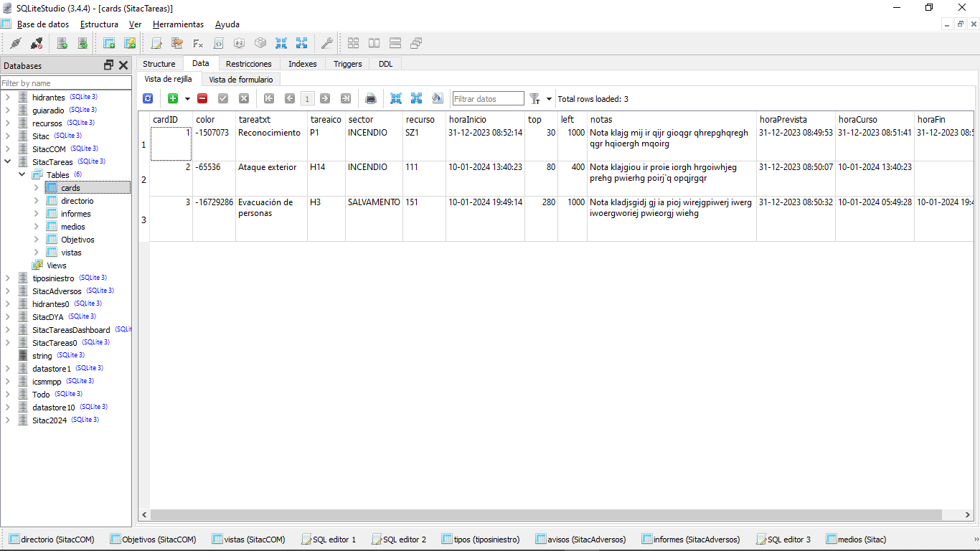Refresh the table data grid
The height and width of the screenshot is (551, 980).
(x=148, y=98)
